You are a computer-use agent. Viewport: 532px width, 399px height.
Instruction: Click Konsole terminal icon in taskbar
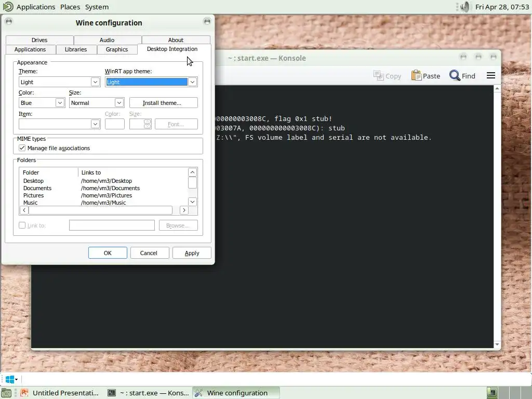[112, 393]
